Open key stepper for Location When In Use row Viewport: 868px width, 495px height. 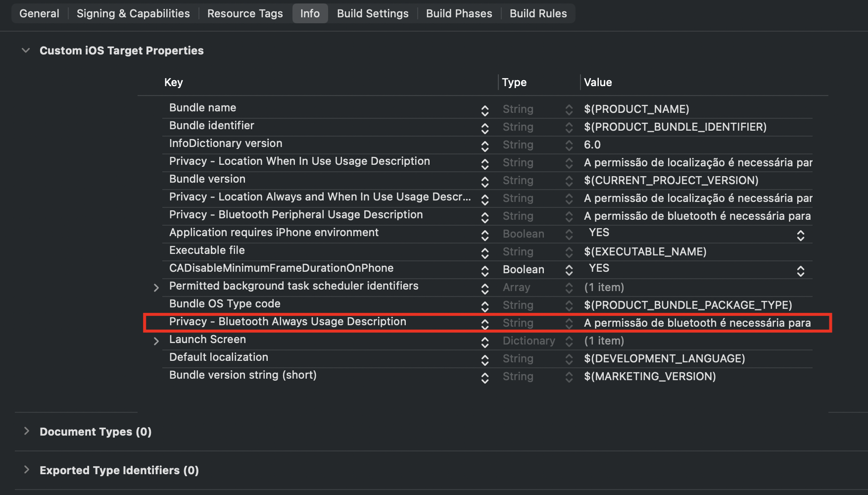click(485, 164)
